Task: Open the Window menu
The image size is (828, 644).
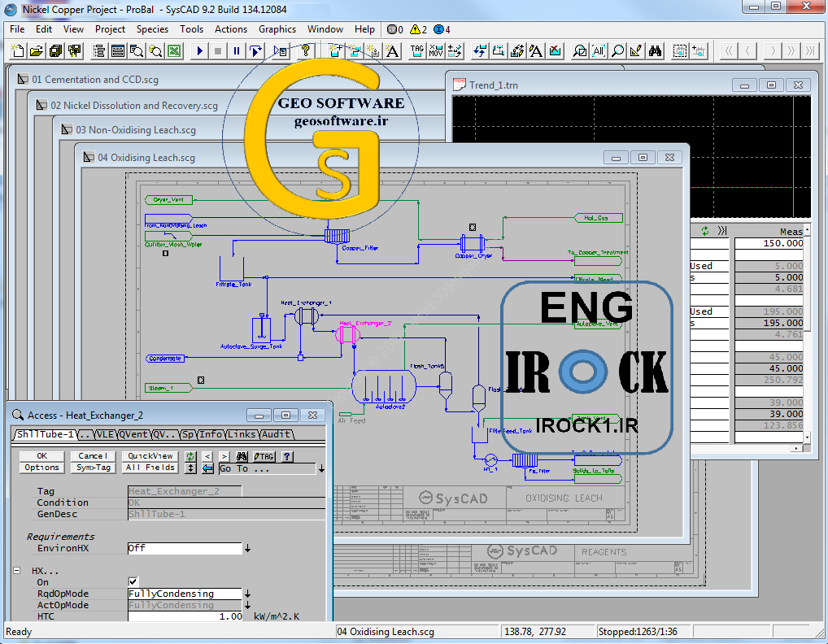Action: (x=325, y=29)
